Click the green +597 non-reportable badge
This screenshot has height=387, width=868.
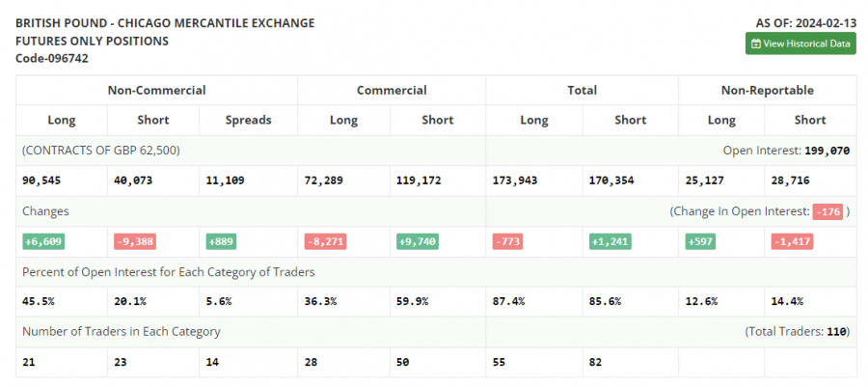pyautogui.click(x=702, y=241)
